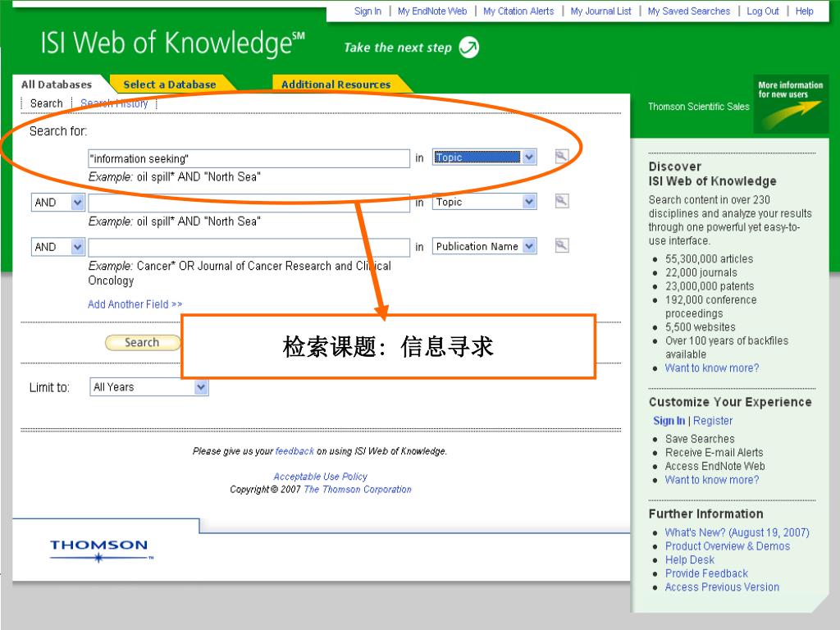Image resolution: width=840 pixels, height=630 pixels.
Task: Open Product Overview & Demos link
Action: [727, 546]
